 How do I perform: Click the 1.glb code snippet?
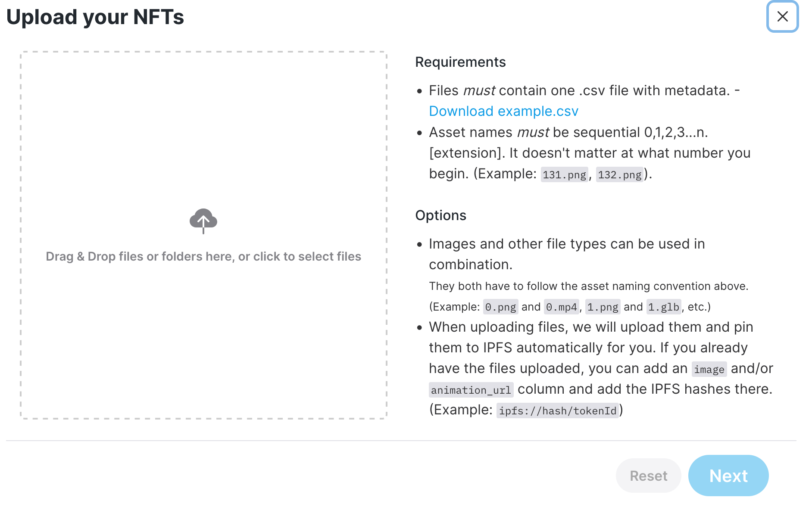pyautogui.click(x=664, y=307)
